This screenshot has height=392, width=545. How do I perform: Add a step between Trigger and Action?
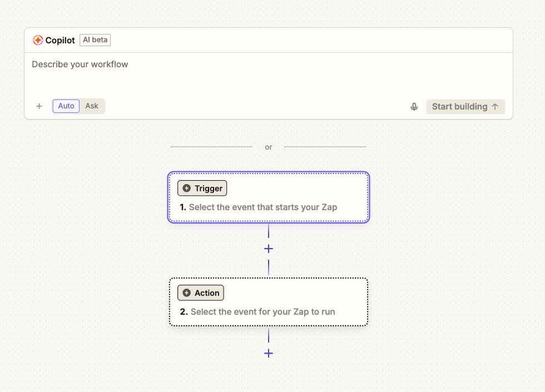point(269,249)
